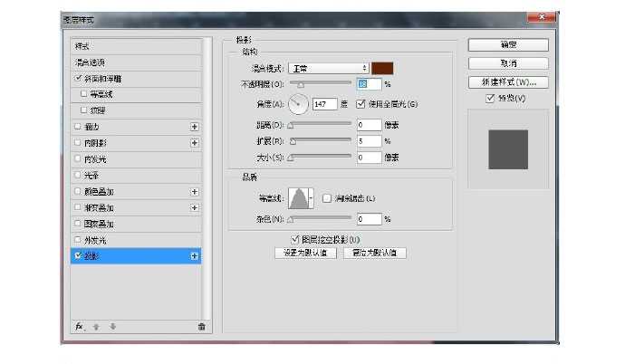Viewport: 625px width, 364px height.
Task: Click the fx add-style icon at bottom left
Action: (79, 327)
